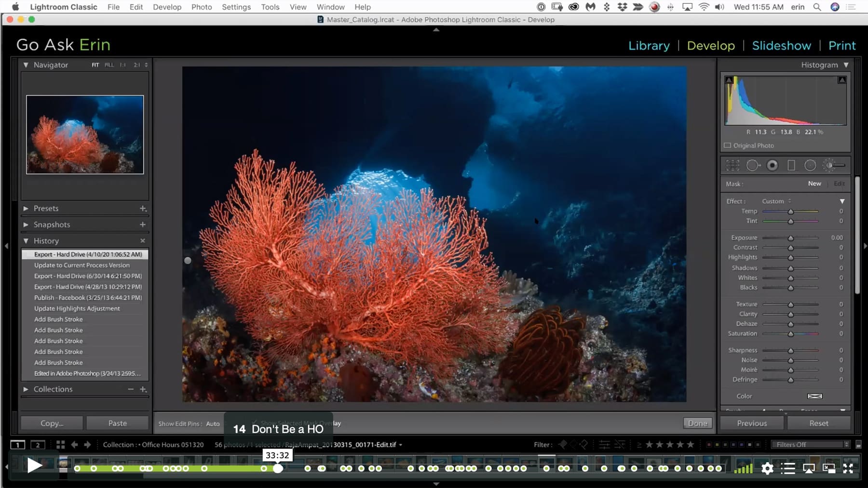Select the Graduated Filter tool
The height and width of the screenshot is (488, 868).
(x=791, y=166)
